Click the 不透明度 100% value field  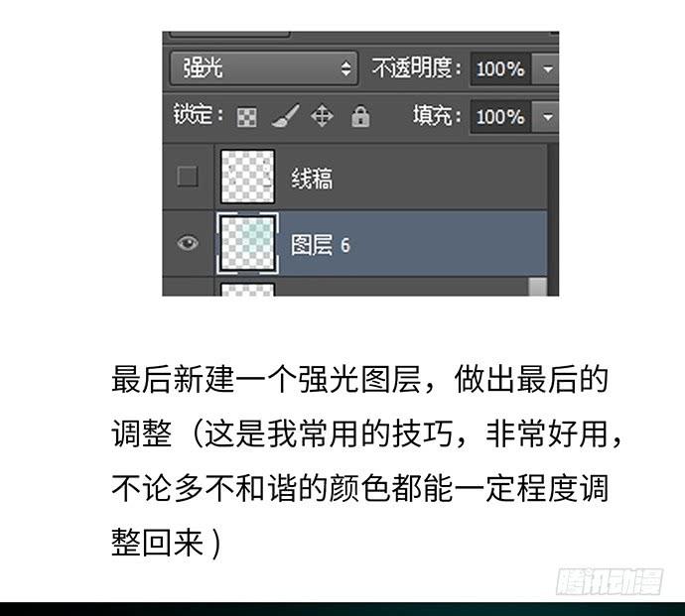500,69
